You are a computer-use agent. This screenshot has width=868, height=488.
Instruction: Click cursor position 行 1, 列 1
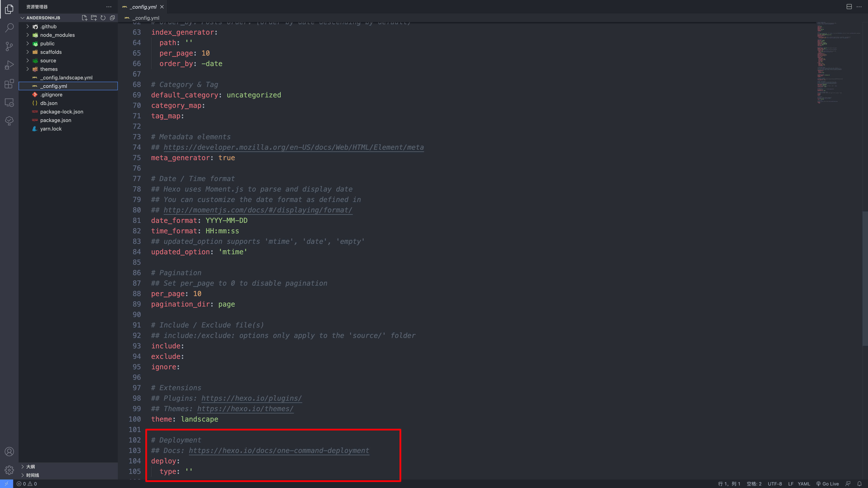[729, 484]
